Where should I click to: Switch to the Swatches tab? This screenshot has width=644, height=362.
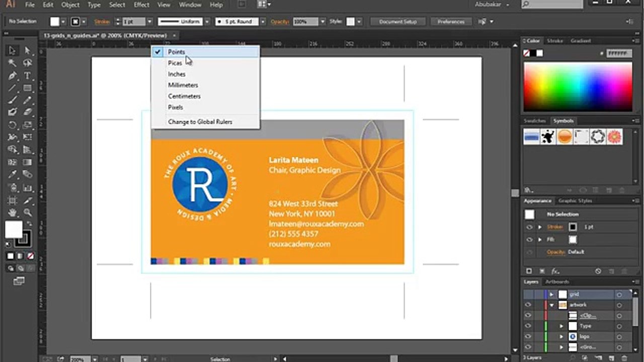(535, 121)
